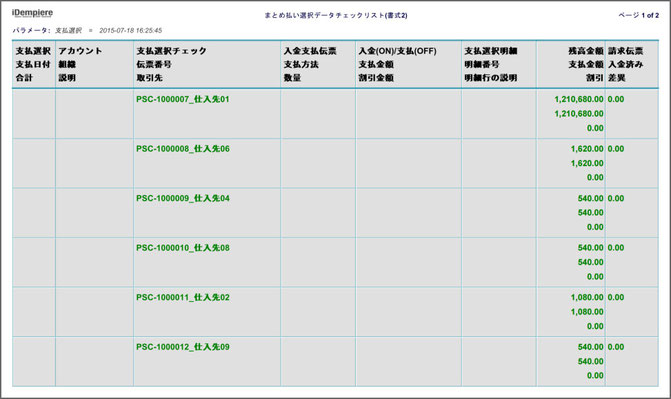Click the parameter date 2015-07-18 16:25:45

click(x=131, y=30)
